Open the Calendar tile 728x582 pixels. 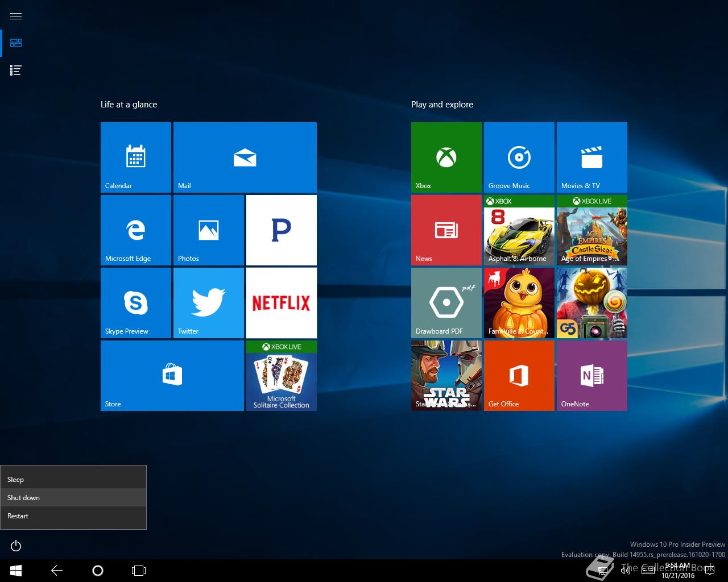[x=136, y=157]
